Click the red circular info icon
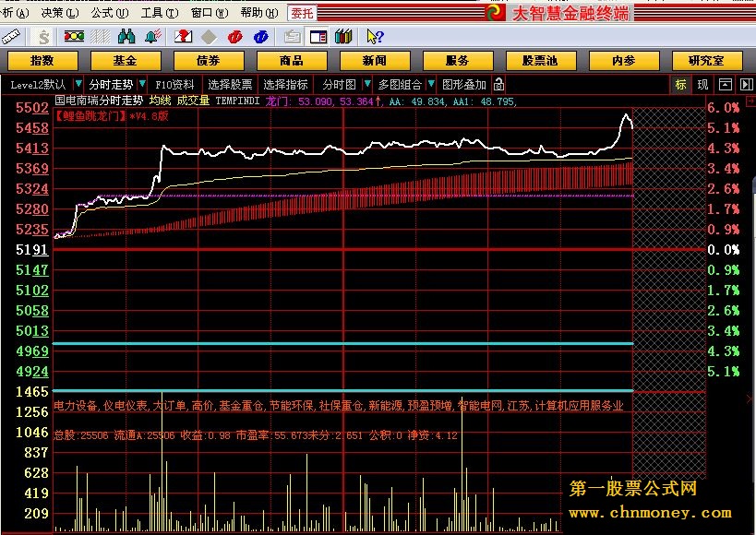756x535 pixels. point(234,37)
